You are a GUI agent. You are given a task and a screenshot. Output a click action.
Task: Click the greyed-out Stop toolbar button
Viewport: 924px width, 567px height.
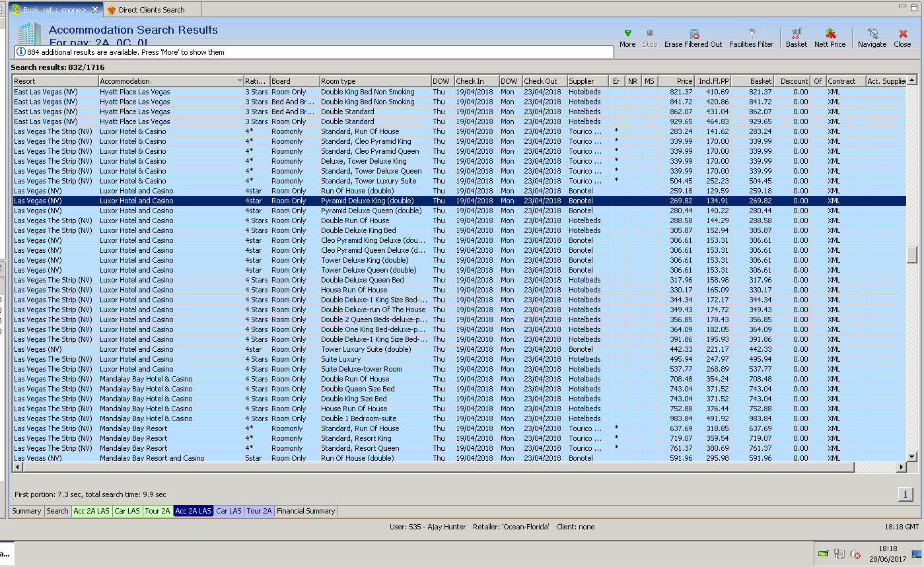[x=650, y=38]
